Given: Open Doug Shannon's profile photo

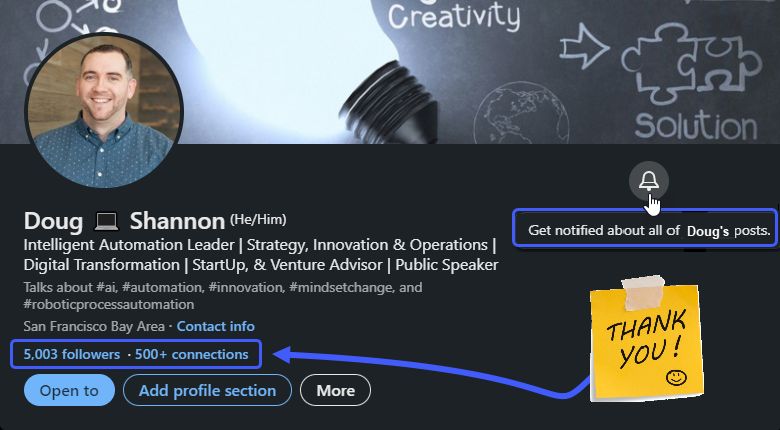Looking at the screenshot, I should (103, 110).
